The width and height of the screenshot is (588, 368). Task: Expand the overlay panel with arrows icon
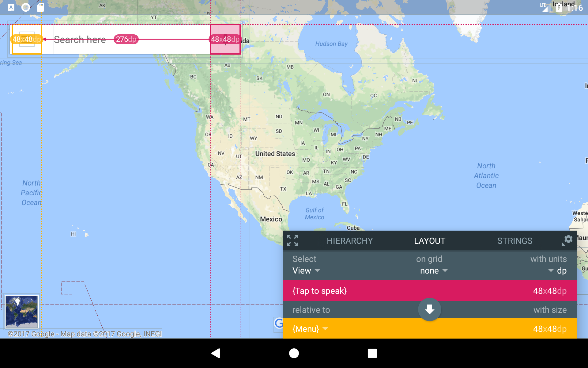(292, 240)
